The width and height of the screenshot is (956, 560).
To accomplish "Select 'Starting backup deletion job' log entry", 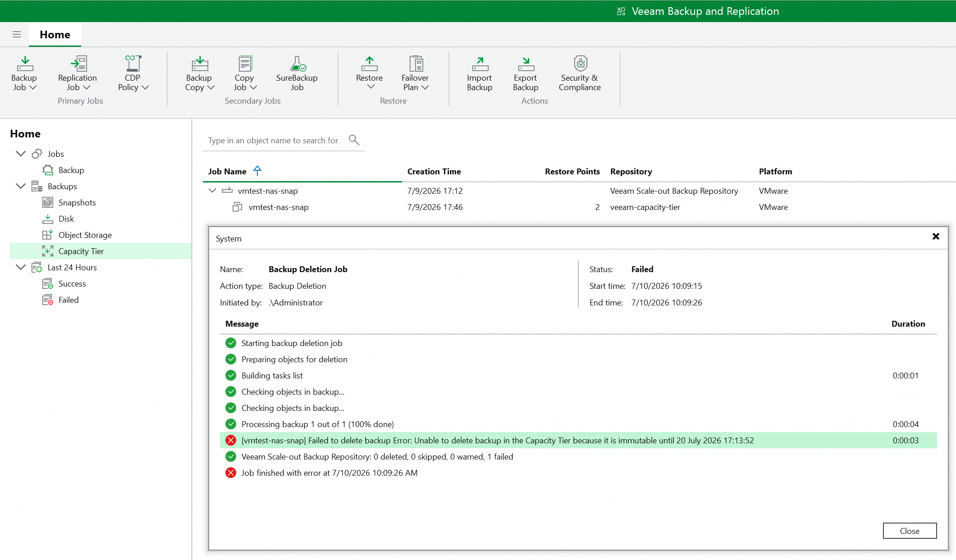I will 578,343.
